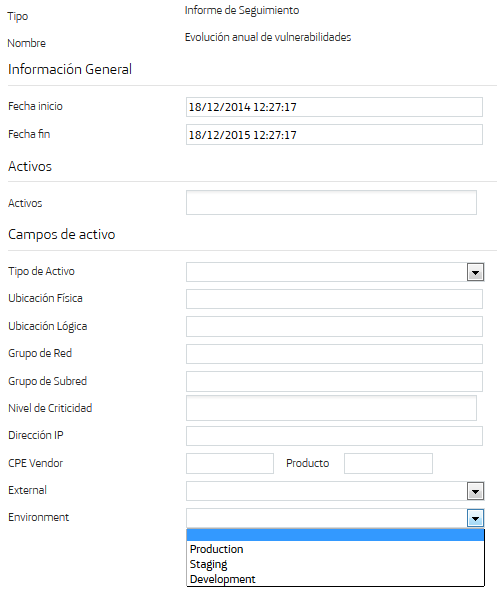Focus the CPE Vendor text field

(230, 463)
